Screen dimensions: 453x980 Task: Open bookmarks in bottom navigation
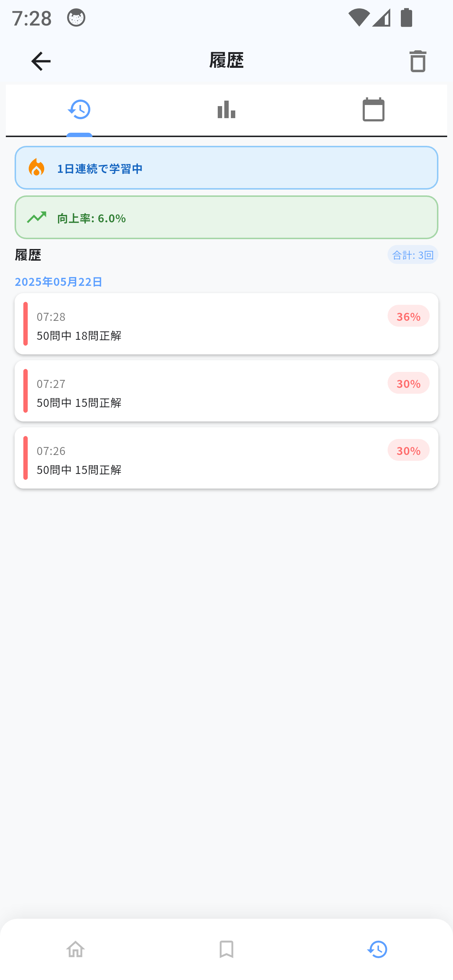coord(226,949)
